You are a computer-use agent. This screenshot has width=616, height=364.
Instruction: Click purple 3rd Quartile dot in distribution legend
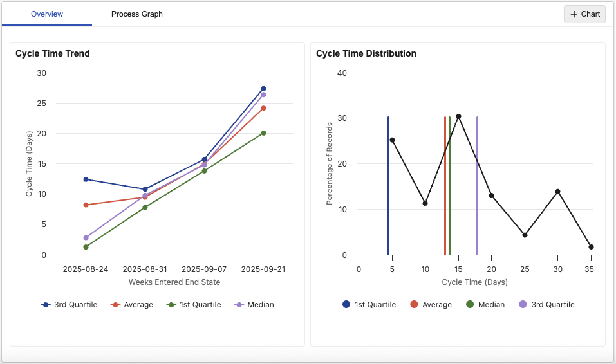coord(523,305)
